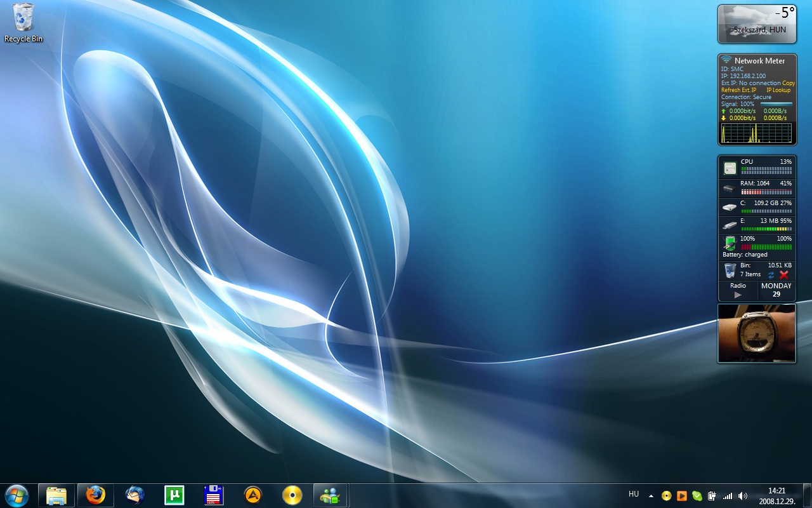Image resolution: width=812 pixels, height=508 pixels.
Task: Open Windows Live Messenger from the taskbar
Action: (331, 495)
